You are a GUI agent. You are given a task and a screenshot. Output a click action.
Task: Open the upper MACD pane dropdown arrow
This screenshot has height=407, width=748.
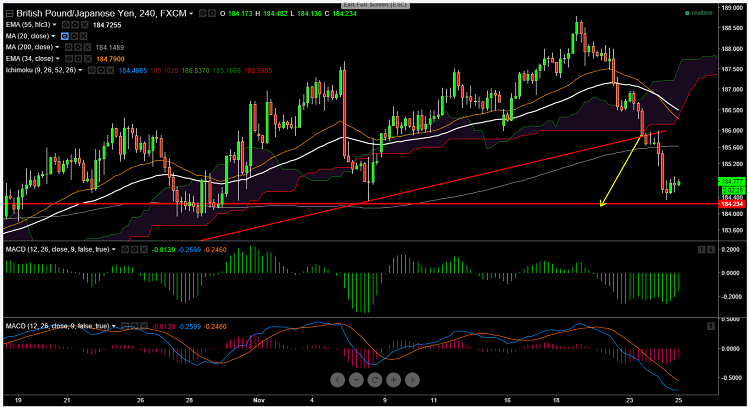(114, 250)
